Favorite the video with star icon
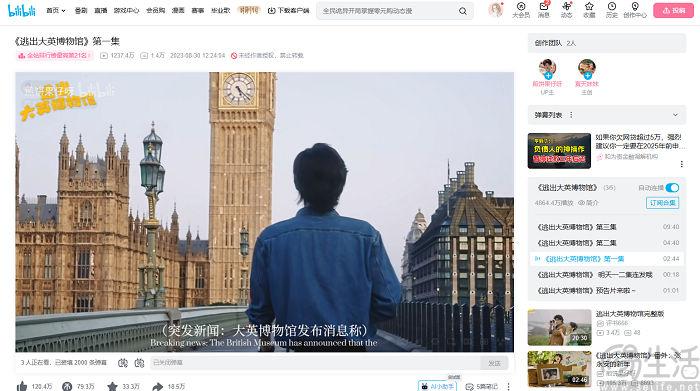Viewport: 700px width, 391px height. tap(112, 386)
